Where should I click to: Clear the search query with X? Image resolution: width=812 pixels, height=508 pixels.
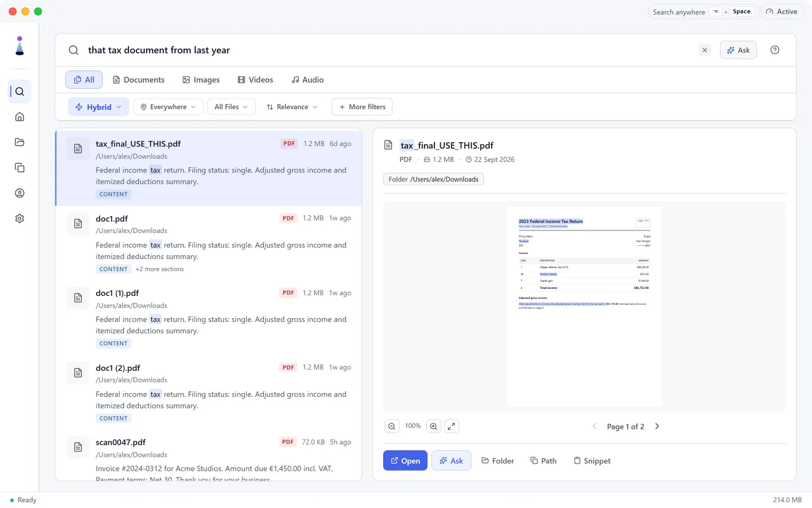[x=705, y=50]
